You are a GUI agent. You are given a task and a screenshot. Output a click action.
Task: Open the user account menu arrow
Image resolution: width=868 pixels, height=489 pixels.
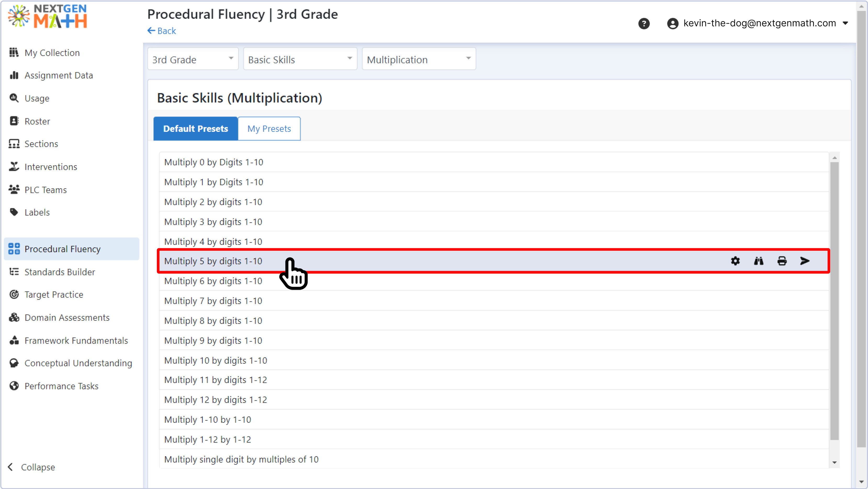click(x=845, y=23)
